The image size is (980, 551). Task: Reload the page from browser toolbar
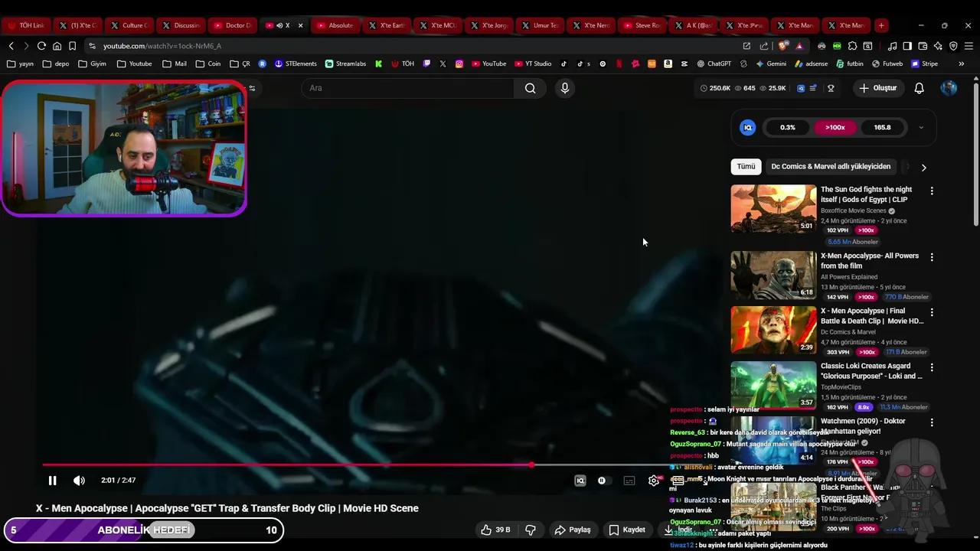click(x=41, y=46)
